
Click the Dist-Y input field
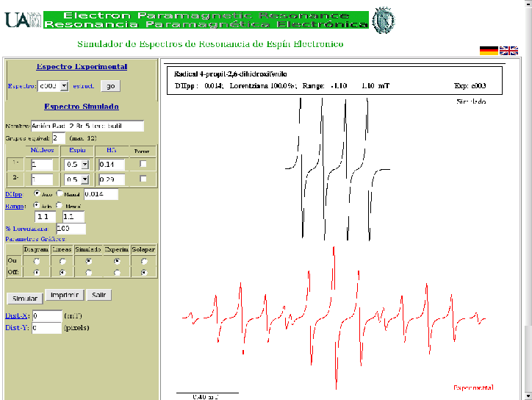[x=47, y=328]
